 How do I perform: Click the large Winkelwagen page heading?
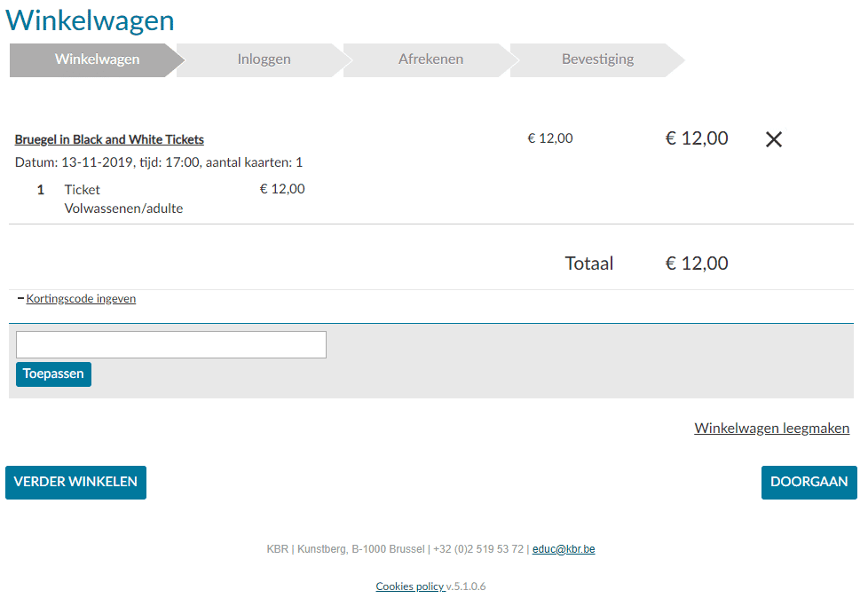pos(90,20)
